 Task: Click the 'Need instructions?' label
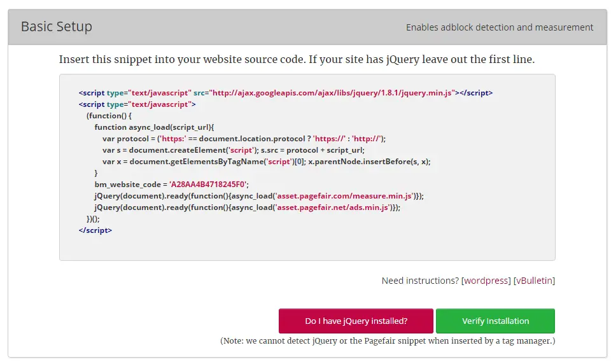coord(420,281)
